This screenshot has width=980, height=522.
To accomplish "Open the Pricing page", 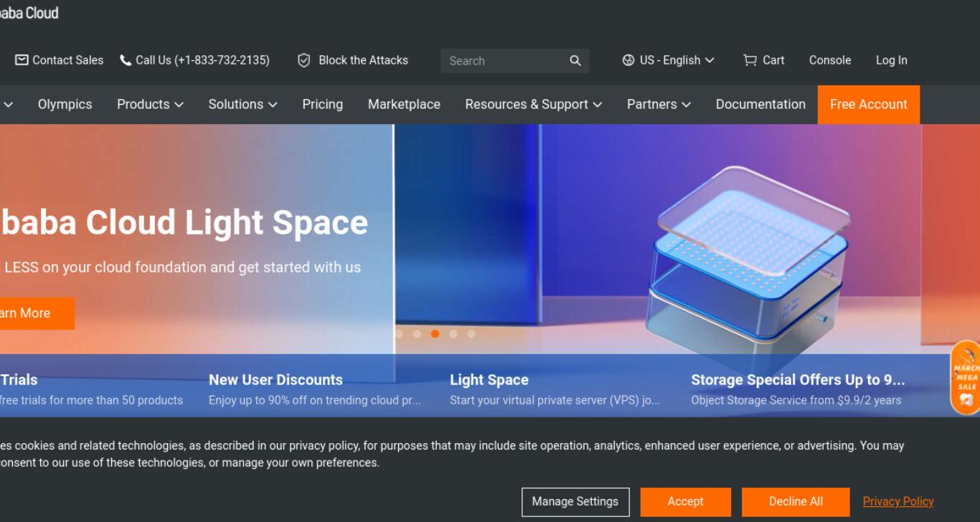I will tap(323, 104).
